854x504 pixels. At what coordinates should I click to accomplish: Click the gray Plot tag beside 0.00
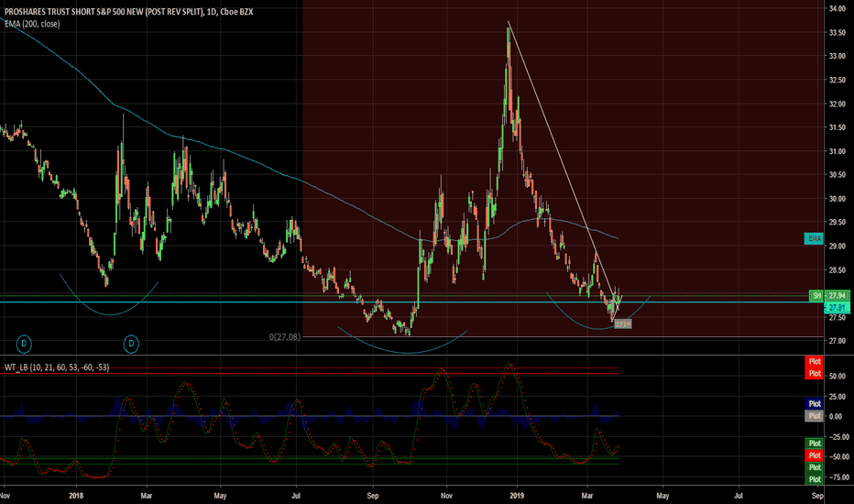pyautogui.click(x=815, y=416)
